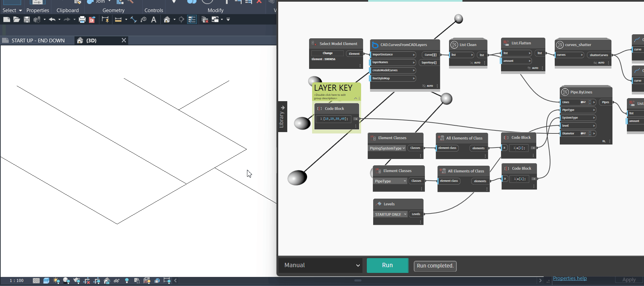Click the red PDF export icon
644x286 pixels.
click(92, 19)
